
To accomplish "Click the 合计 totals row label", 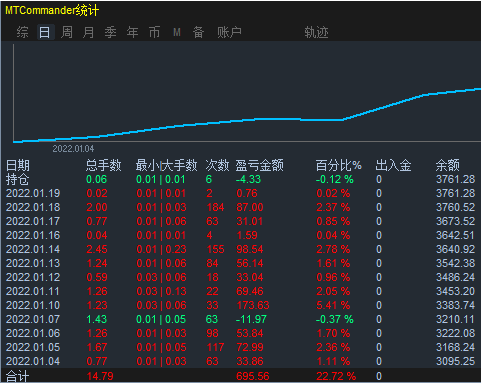I will click(x=18, y=376).
